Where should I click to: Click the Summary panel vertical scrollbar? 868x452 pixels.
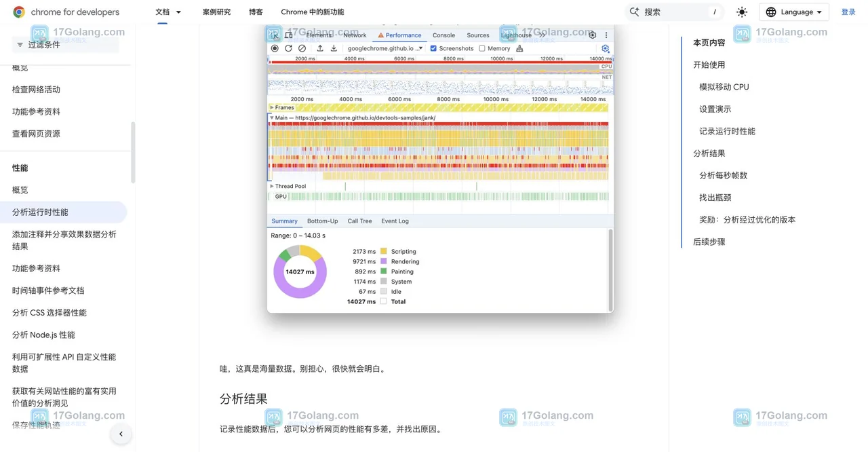tap(610, 269)
